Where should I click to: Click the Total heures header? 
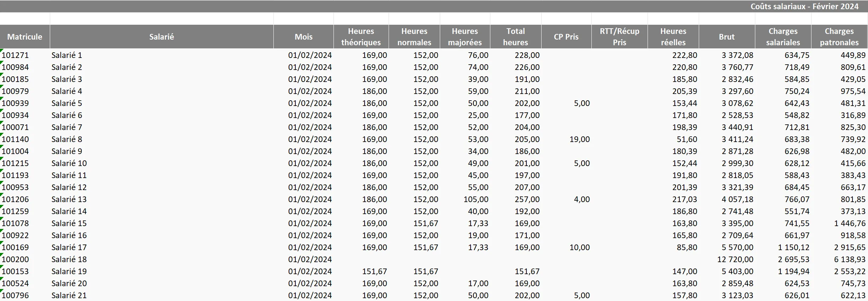click(516, 37)
